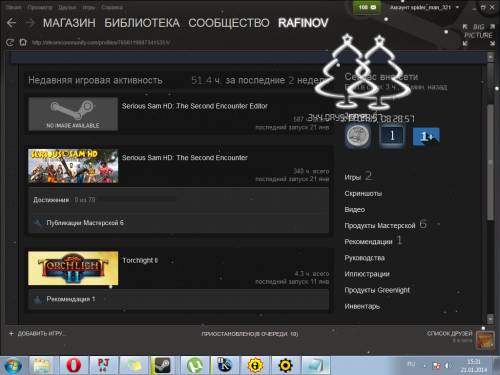Click the Torchlight II game thumbnail
This screenshot has width=500, height=375.
tap(73, 268)
